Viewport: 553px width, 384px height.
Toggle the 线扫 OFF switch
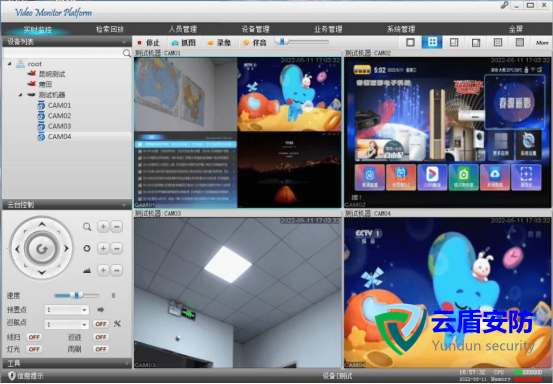click(x=34, y=337)
